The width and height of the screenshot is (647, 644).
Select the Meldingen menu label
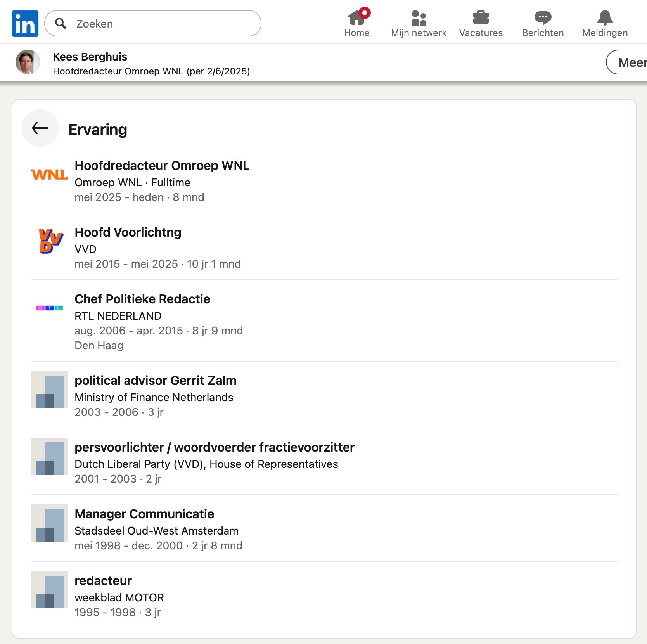605,33
